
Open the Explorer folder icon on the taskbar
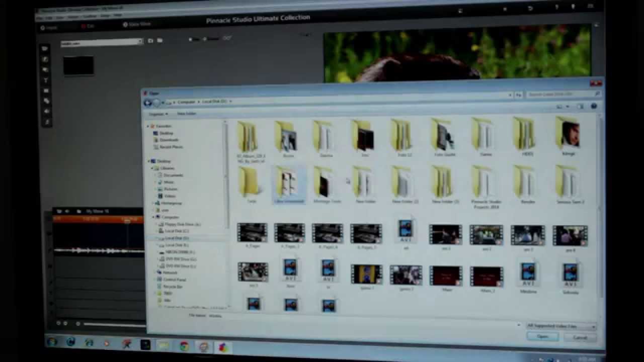[x=164, y=345]
